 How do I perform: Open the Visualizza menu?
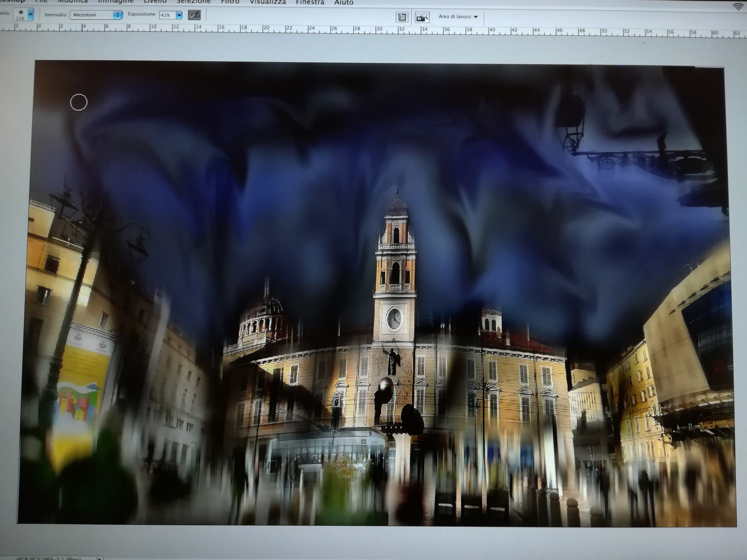point(267,2)
